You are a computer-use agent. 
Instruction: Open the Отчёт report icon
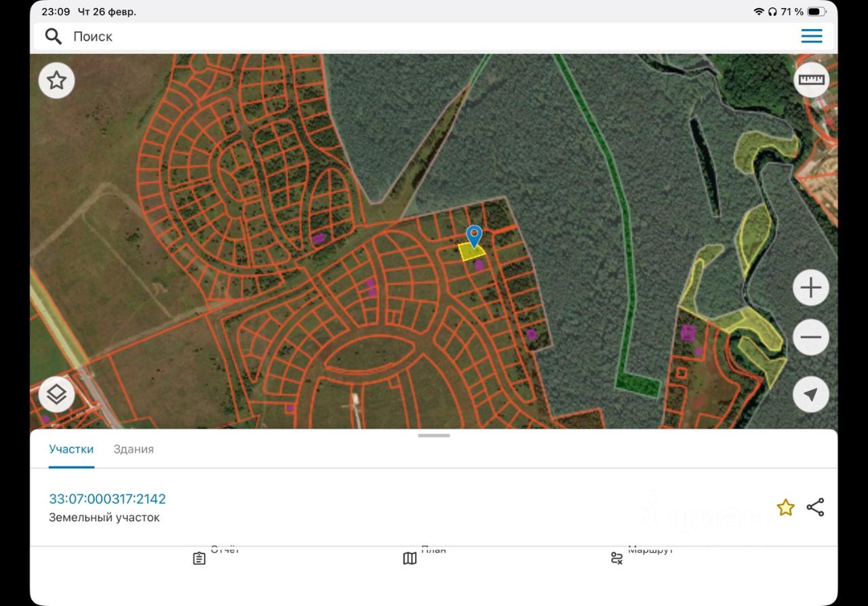point(199,558)
